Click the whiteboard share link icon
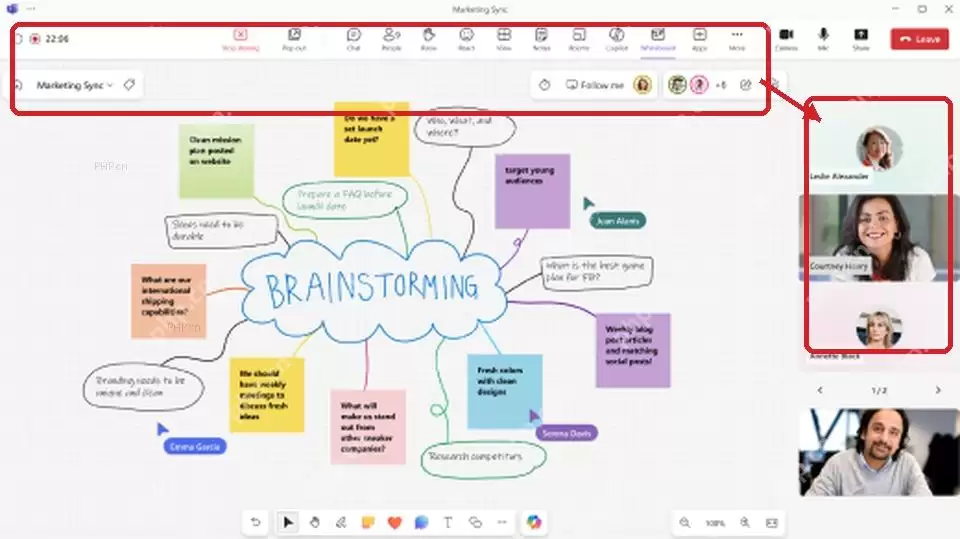 (x=745, y=85)
